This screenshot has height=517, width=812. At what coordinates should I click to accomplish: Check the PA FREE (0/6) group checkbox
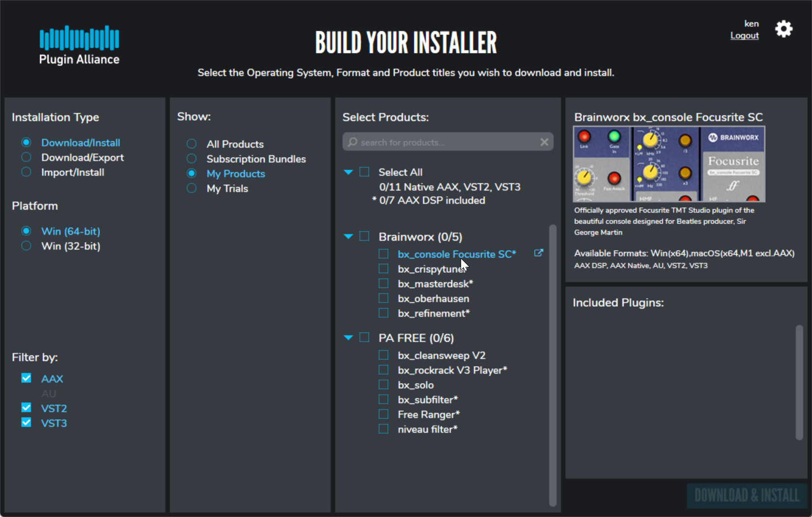click(x=365, y=337)
